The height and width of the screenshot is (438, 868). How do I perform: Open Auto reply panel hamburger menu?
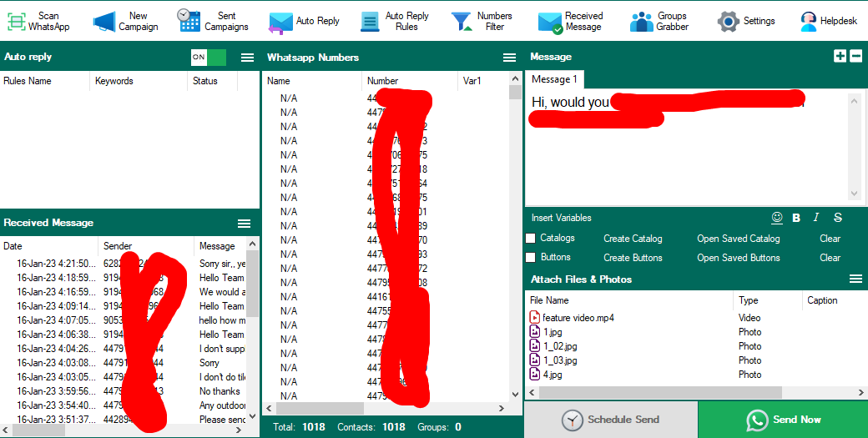point(247,58)
